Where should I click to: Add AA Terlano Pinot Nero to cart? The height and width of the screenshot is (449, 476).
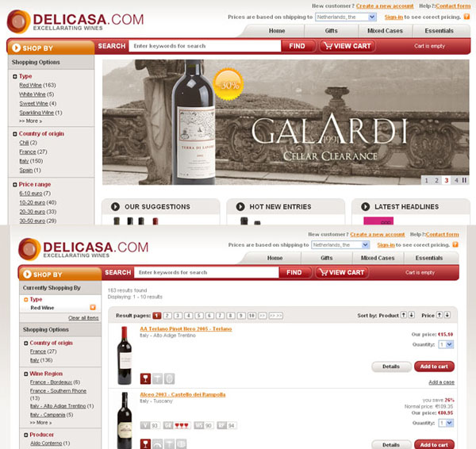pos(434,366)
